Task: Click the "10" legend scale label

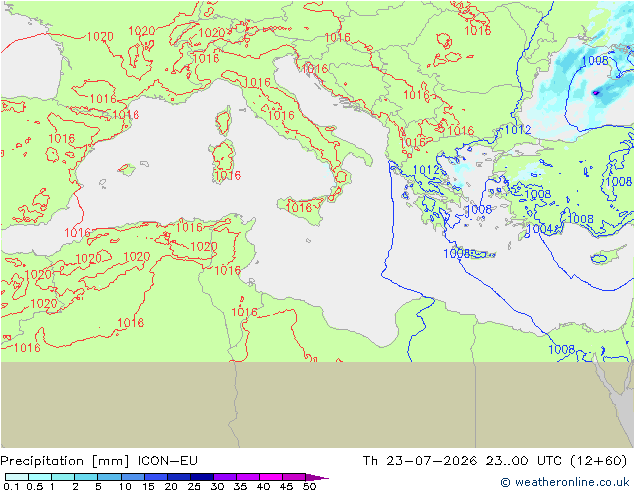Action: 125,486
